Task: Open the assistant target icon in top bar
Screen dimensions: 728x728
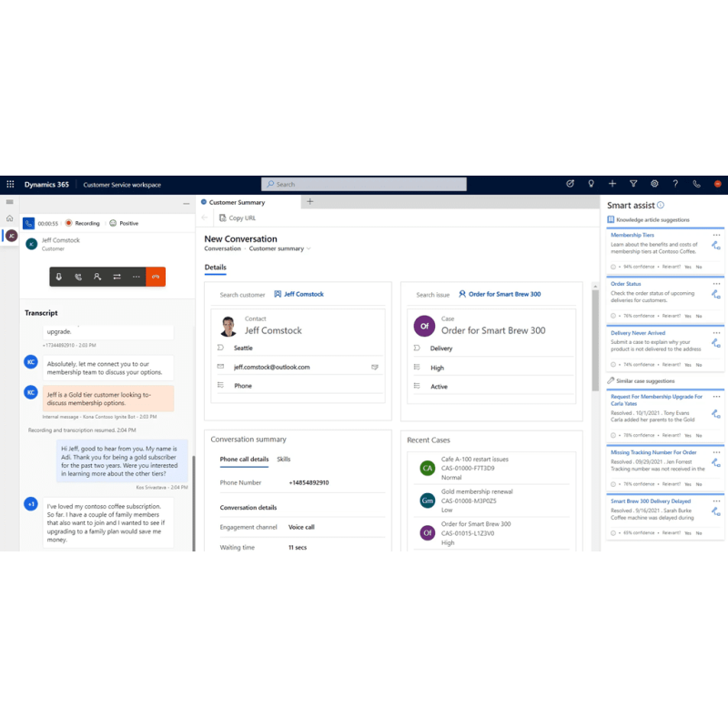Action: point(571,184)
